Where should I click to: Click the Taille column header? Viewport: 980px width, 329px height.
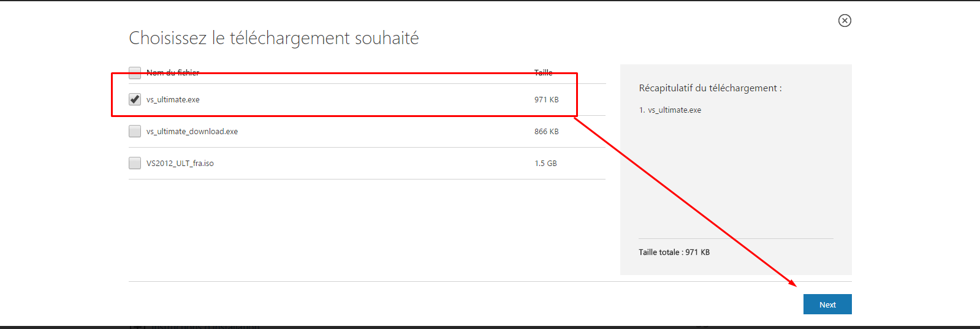tap(544, 72)
